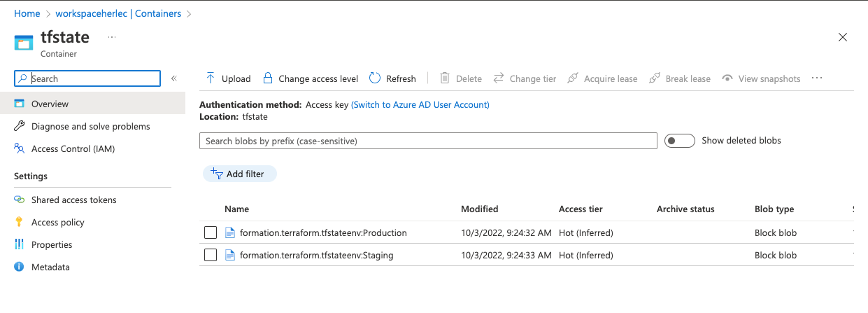The height and width of the screenshot is (313, 868).
Task: Open the toolbar overflow ellipsis menu
Action: 817,78
